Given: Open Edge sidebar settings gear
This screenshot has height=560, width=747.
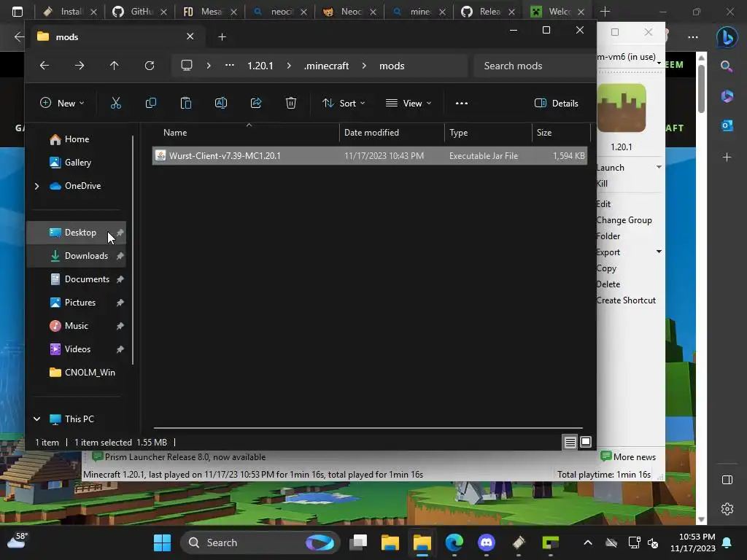Looking at the screenshot, I should click(727, 509).
